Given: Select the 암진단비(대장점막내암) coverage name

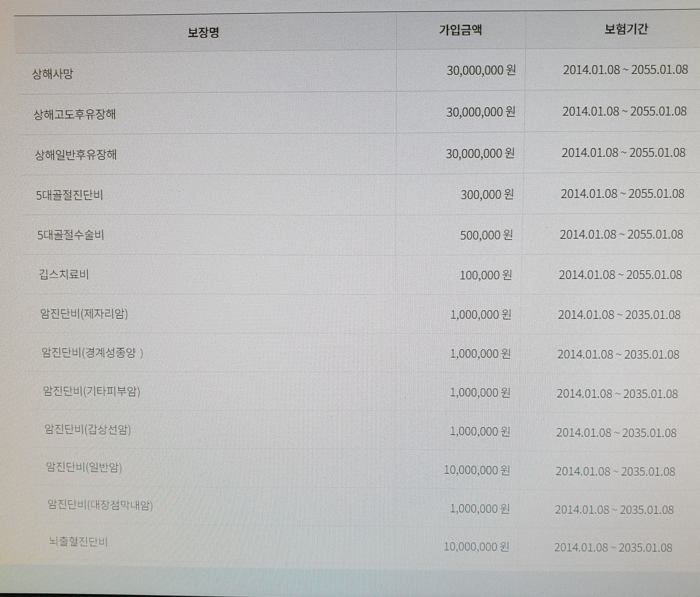Looking at the screenshot, I should click(100, 505).
